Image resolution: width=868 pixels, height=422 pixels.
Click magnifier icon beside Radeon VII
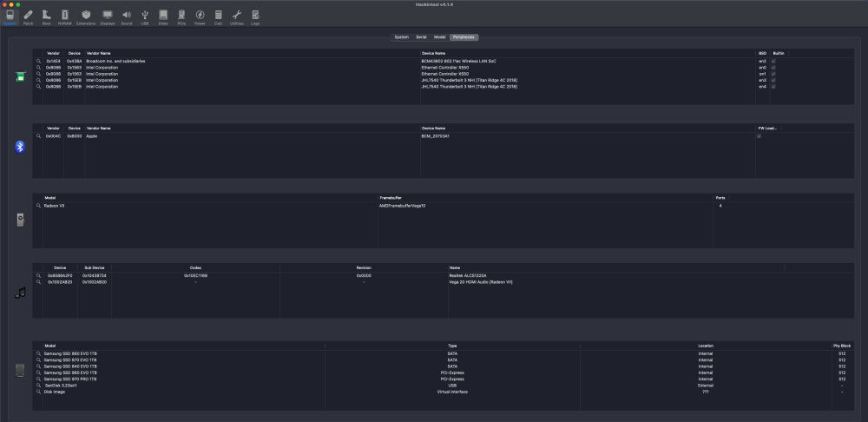pyautogui.click(x=39, y=206)
